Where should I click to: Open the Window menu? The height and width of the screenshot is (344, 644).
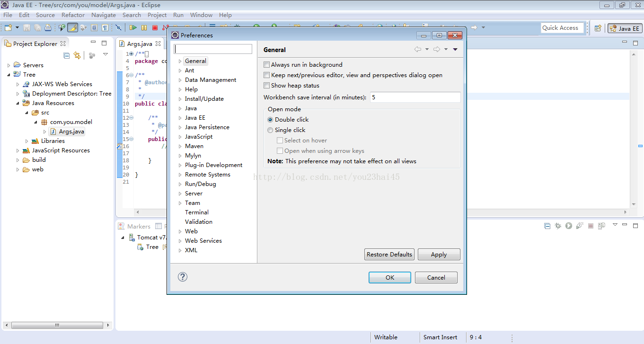pyautogui.click(x=202, y=15)
